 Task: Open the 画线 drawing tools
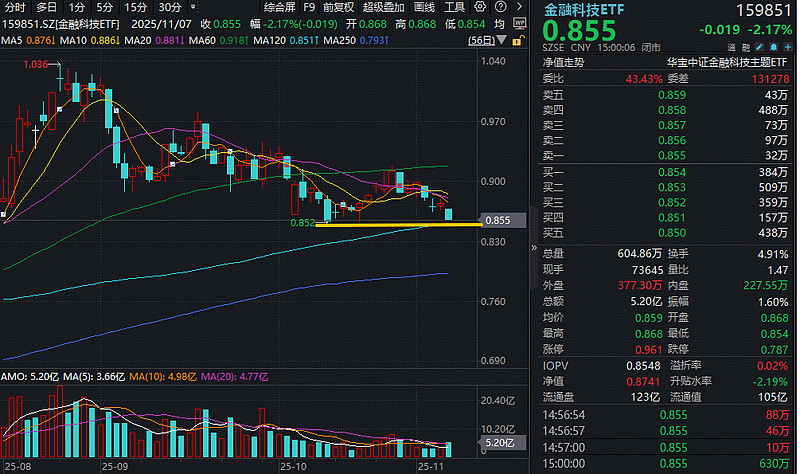[x=424, y=7]
